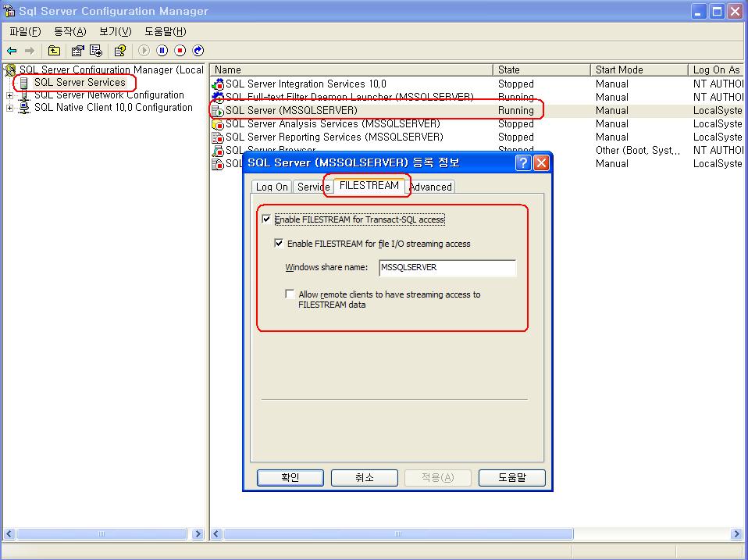Viewport: 748px width, 560px height.
Task: Confirm with the 확인 button
Action: [290, 477]
